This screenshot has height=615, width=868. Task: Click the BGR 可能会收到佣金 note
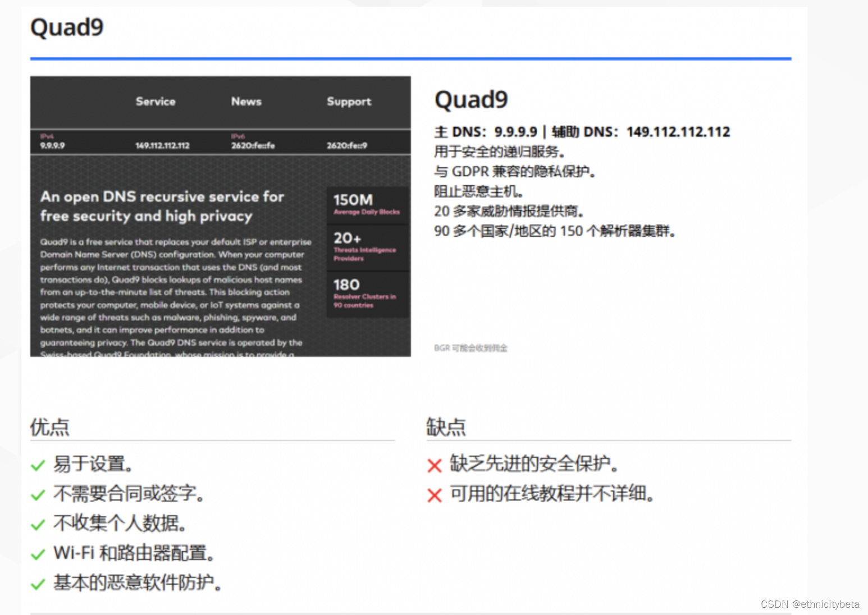point(470,348)
